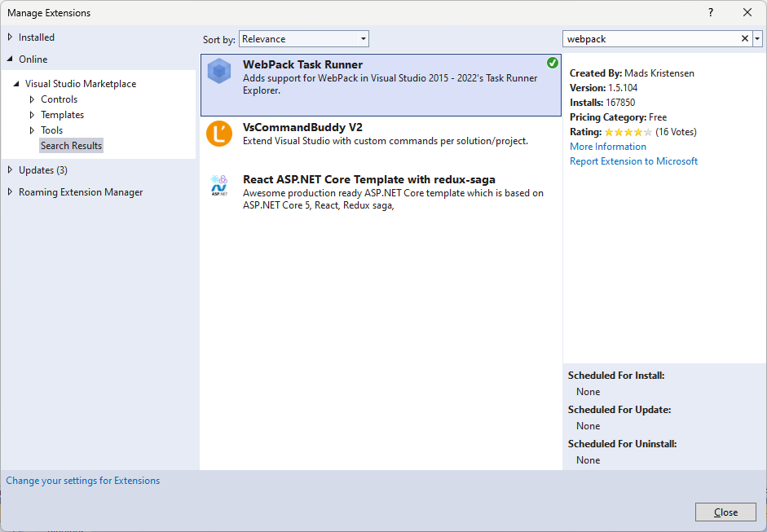The height and width of the screenshot is (532, 767).
Task: Click the React ASP.NET Core Template icon
Action: coord(219,186)
